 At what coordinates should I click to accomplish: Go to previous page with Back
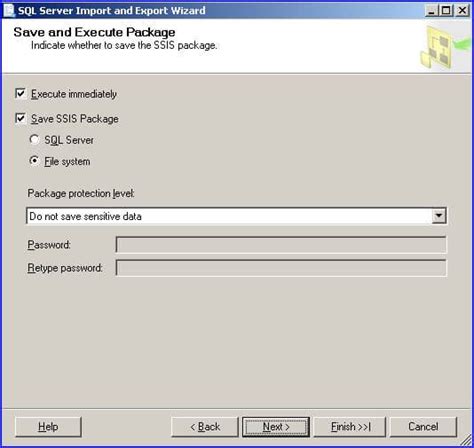point(205,427)
